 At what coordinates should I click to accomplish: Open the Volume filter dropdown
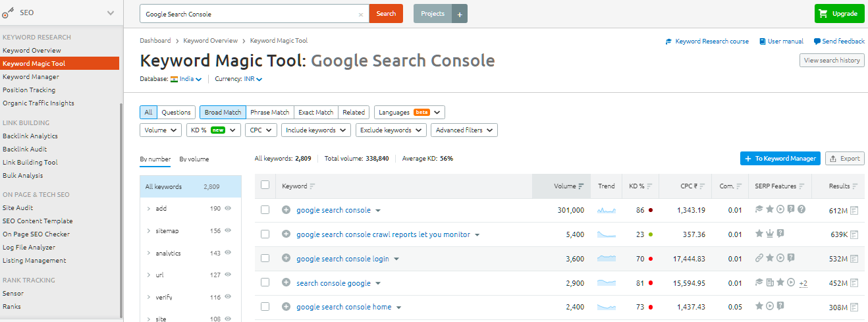(x=161, y=130)
